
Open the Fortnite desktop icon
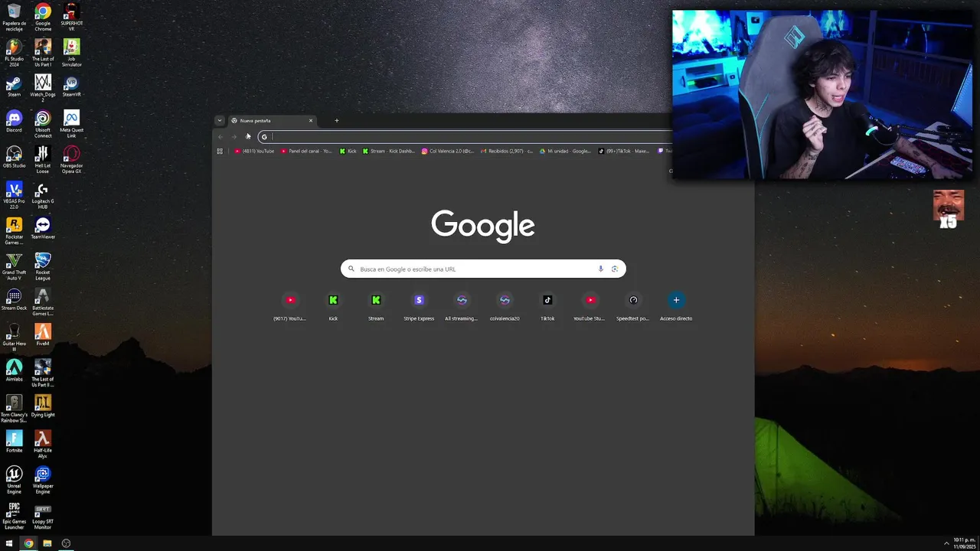coord(14,442)
